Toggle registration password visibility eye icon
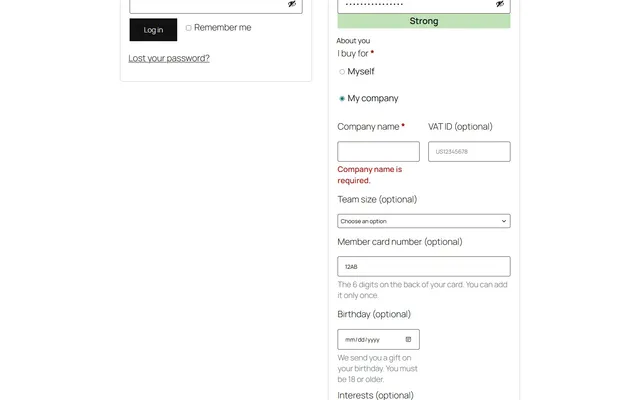640x400 pixels. 500,4
